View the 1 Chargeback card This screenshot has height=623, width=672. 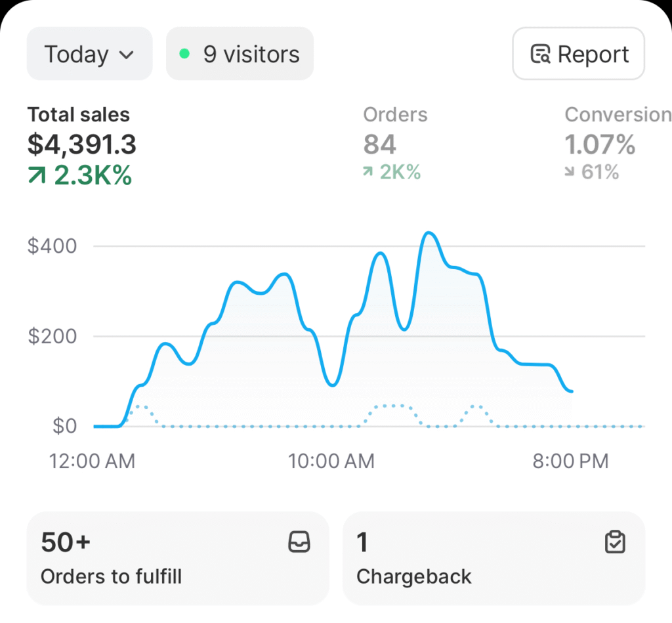(493, 558)
